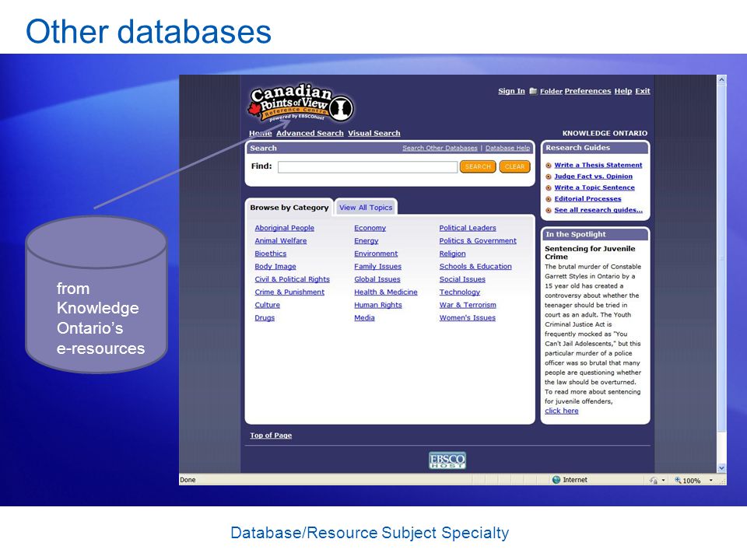Open Write a Topic Sentence guide
The height and width of the screenshot is (560, 747).
click(x=594, y=187)
